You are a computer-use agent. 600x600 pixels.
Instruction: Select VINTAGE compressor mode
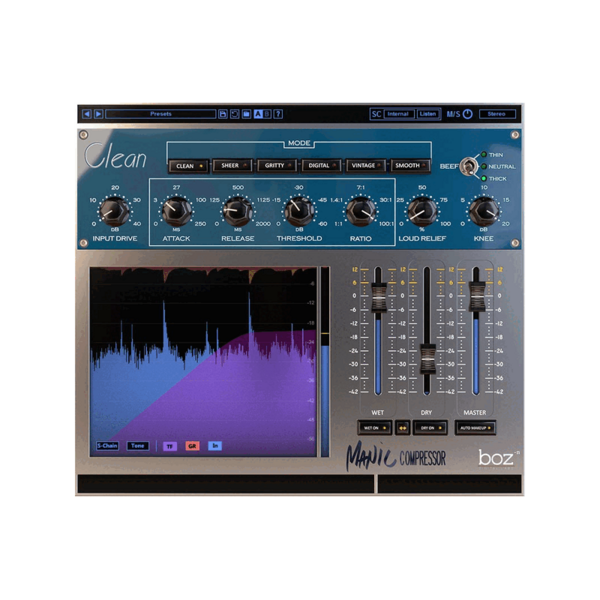(x=366, y=166)
